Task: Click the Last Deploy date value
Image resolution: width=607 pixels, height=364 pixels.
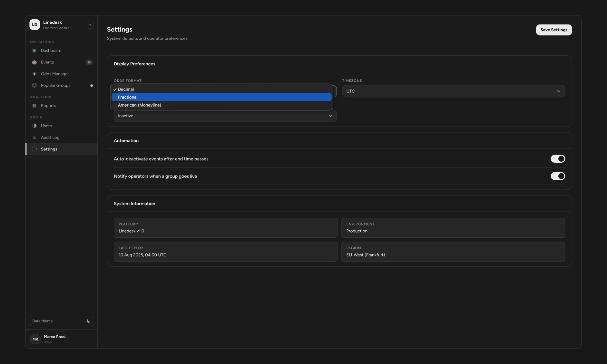Action: point(142,255)
